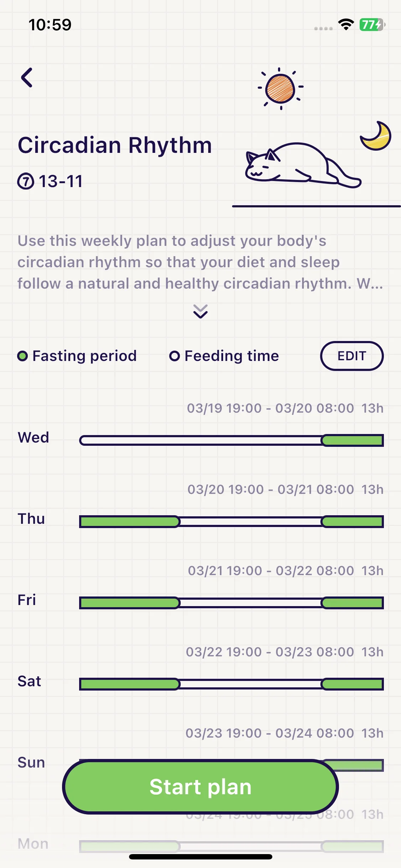Tap the back arrow icon
This screenshot has height=868, width=401.
pyautogui.click(x=27, y=77)
